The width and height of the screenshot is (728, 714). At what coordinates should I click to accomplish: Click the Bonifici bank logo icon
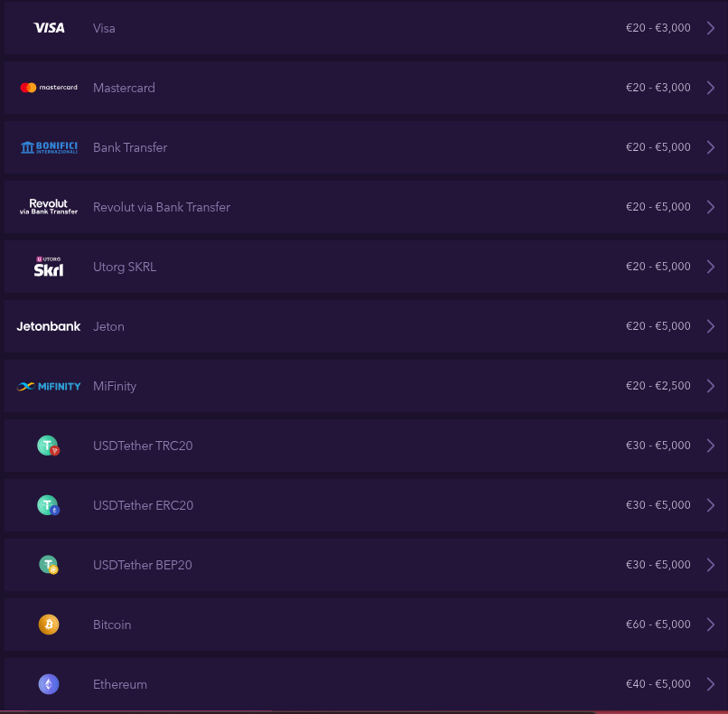click(x=49, y=147)
